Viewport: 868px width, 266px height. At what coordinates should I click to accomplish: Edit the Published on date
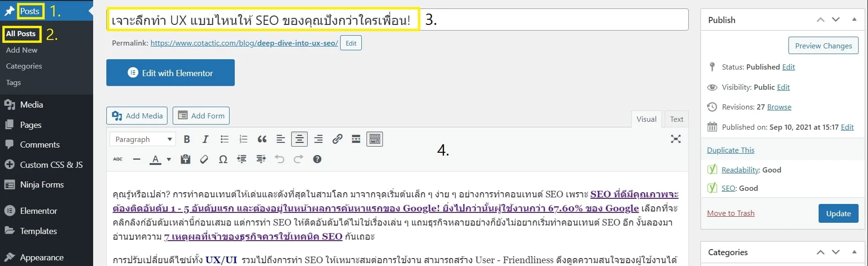(x=847, y=127)
